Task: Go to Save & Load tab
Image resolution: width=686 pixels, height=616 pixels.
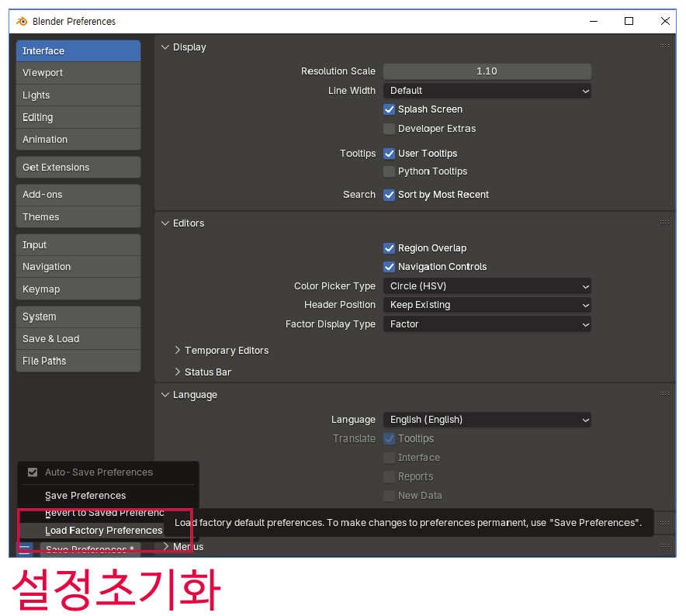Action: pyautogui.click(x=78, y=338)
